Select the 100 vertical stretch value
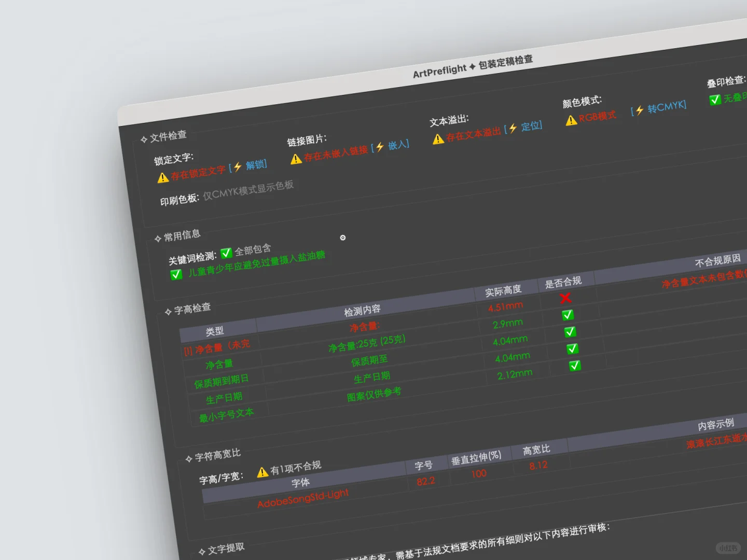Image resolution: width=747 pixels, height=560 pixels. (479, 473)
